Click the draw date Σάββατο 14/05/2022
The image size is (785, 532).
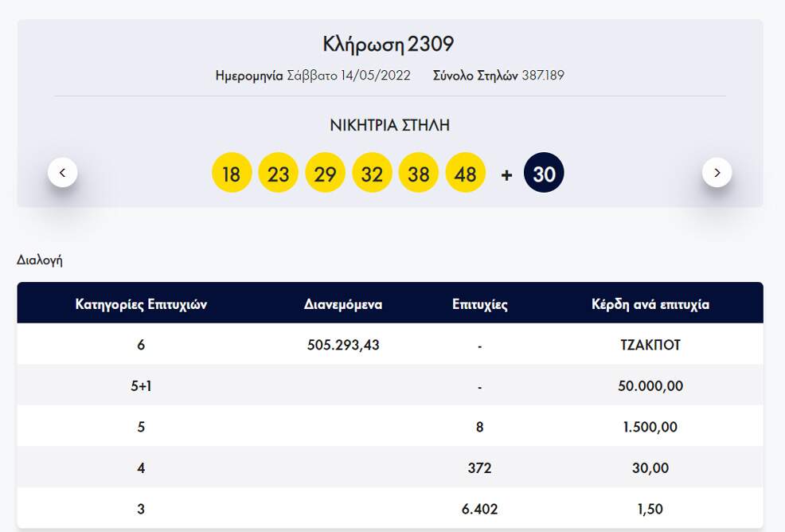(x=348, y=76)
